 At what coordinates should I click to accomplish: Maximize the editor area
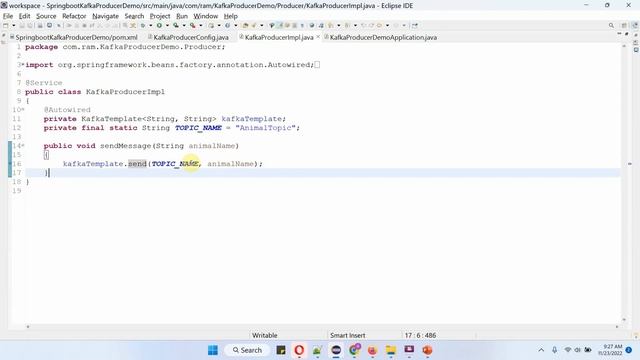pyautogui.click(x=627, y=34)
